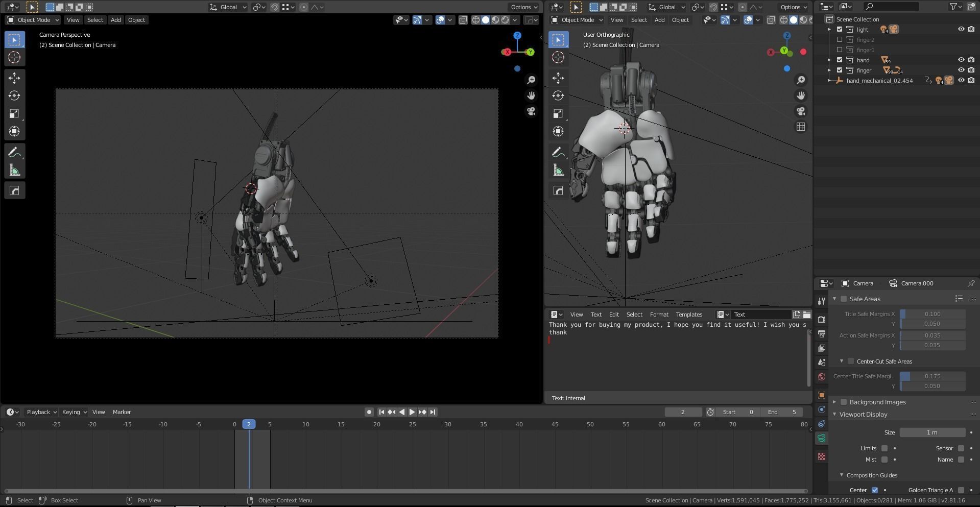
Task: Open Keying dropdown in timeline
Action: (x=74, y=412)
